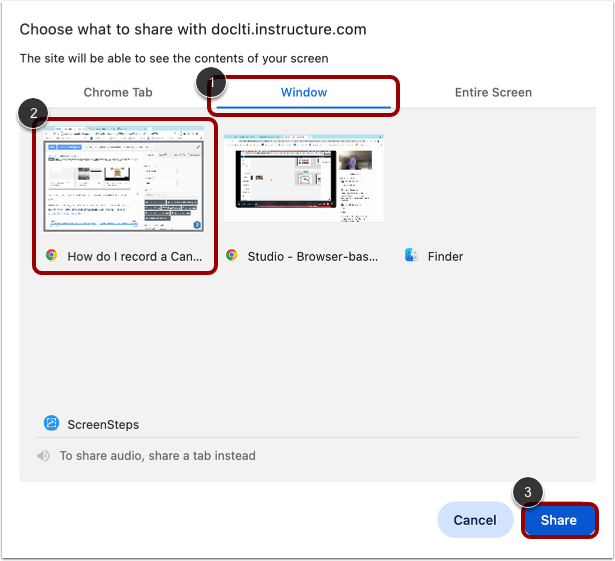This screenshot has height=561, width=615.
Task: Click 'How do I record a Can...' title text
Action: pyautogui.click(x=135, y=257)
